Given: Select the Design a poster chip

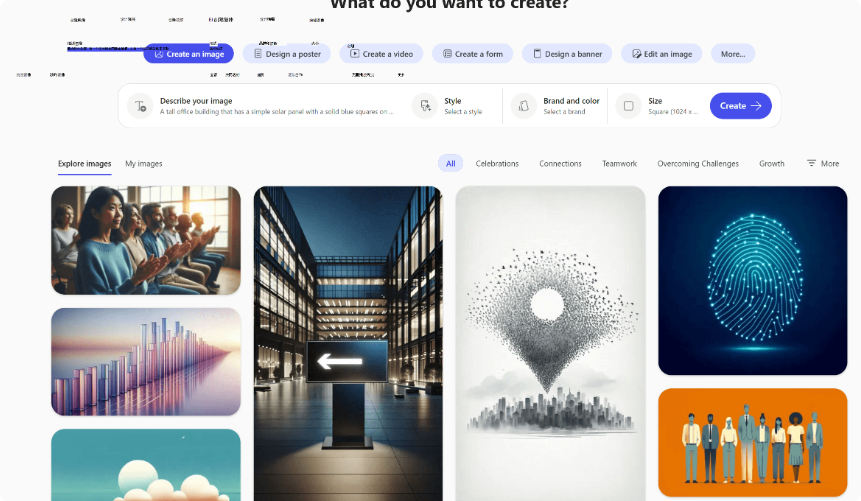Looking at the screenshot, I should coord(286,54).
